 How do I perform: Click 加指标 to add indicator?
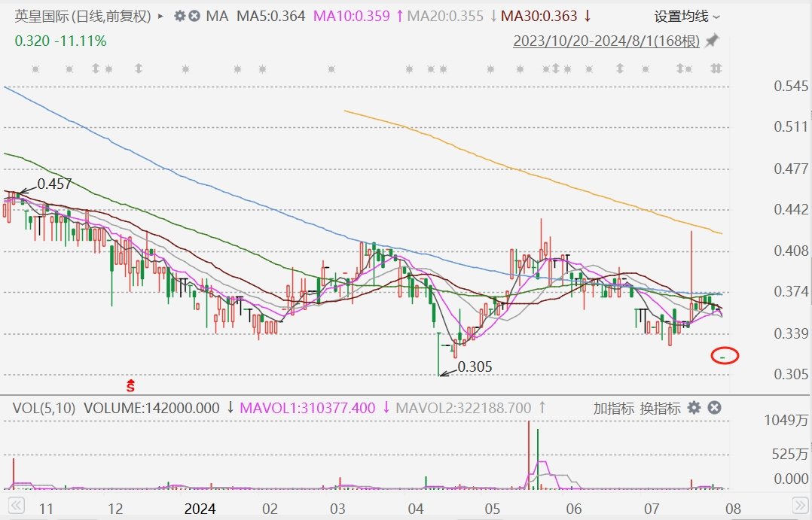pyautogui.click(x=614, y=408)
